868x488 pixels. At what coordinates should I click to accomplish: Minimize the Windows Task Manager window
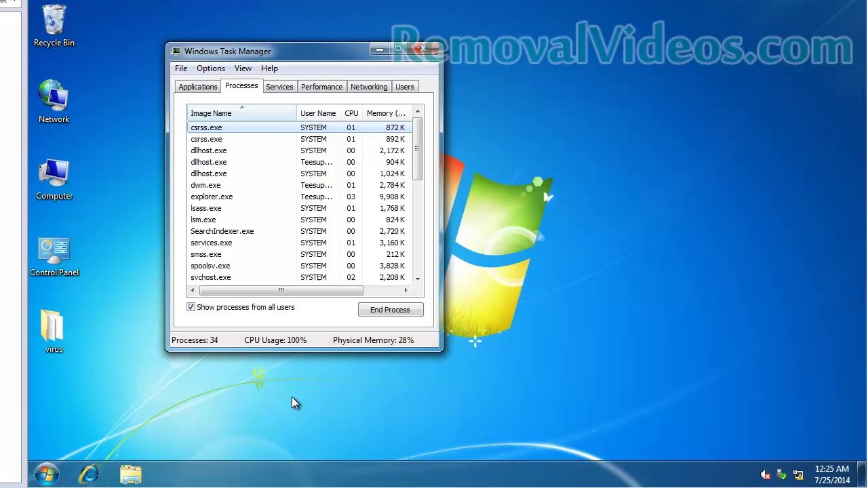pos(380,49)
